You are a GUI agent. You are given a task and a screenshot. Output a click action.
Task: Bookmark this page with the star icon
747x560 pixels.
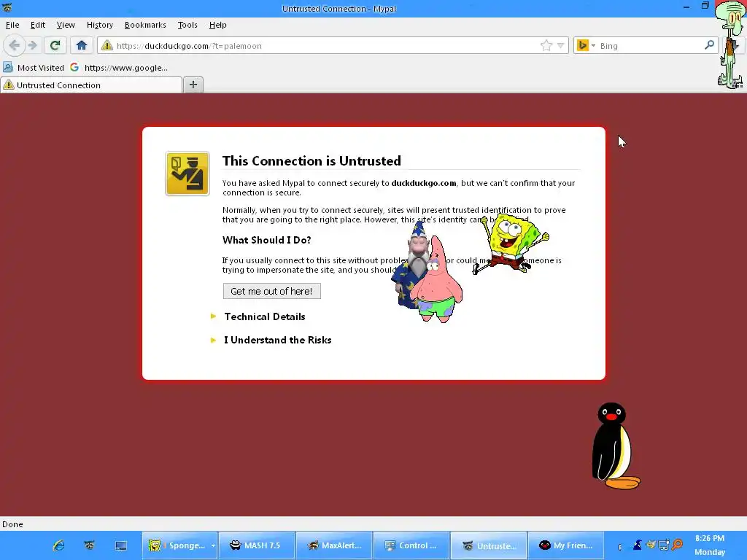tap(546, 46)
